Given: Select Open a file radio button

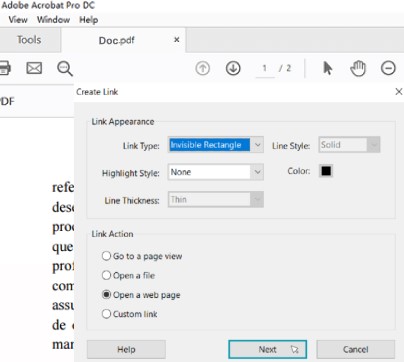Looking at the screenshot, I should click(x=128, y=275).
